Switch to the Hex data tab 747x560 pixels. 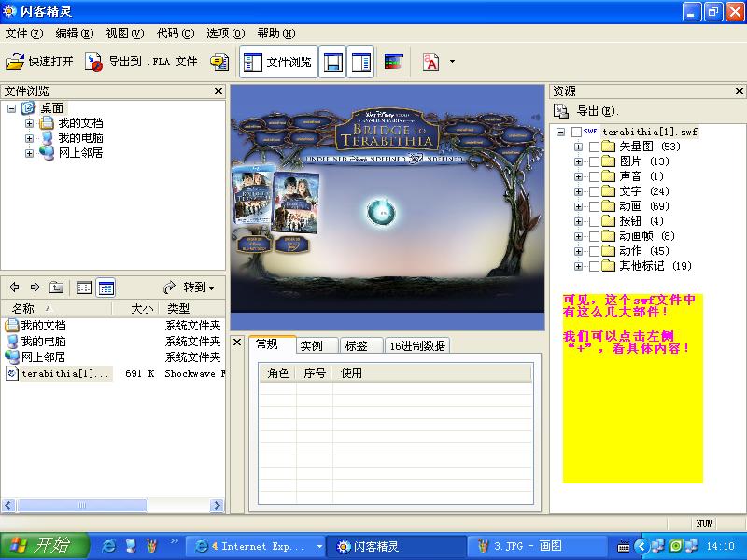pos(417,345)
